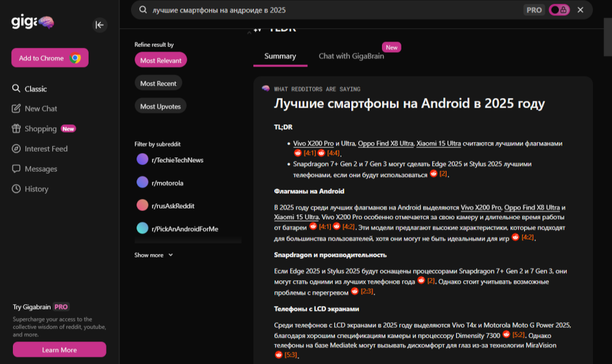Image resolution: width=612 pixels, height=364 pixels.
Task: Open citation [5:2] about Dimensity 7300
Action: pyautogui.click(x=518, y=335)
